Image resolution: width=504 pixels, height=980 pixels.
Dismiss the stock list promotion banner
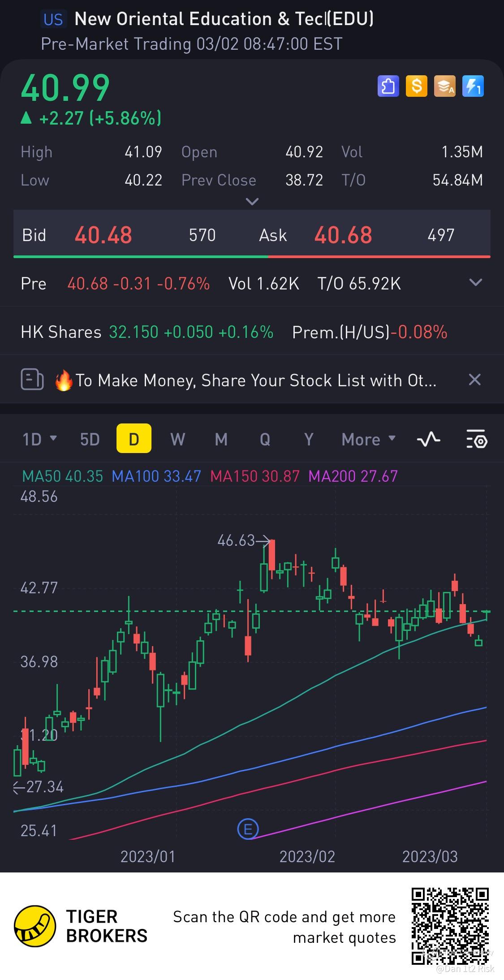click(474, 380)
